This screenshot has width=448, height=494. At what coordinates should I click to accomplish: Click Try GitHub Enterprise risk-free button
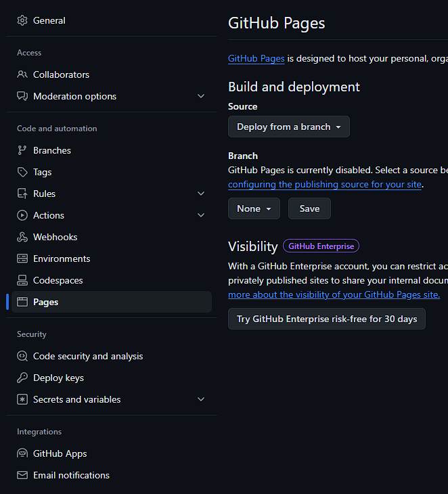pyautogui.click(x=327, y=319)
